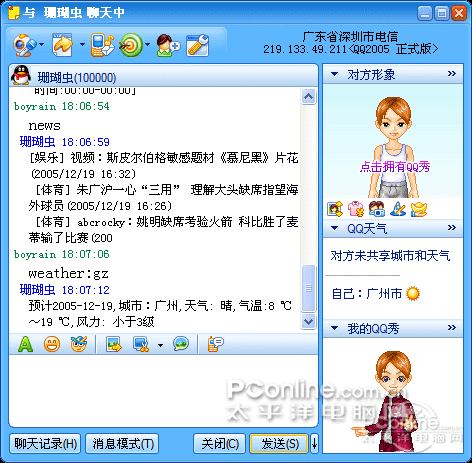Image resolution: width=472 pixels, height=463 pixels.
Task: Click the 'weather:gz' message text
Action: [68, 274]
